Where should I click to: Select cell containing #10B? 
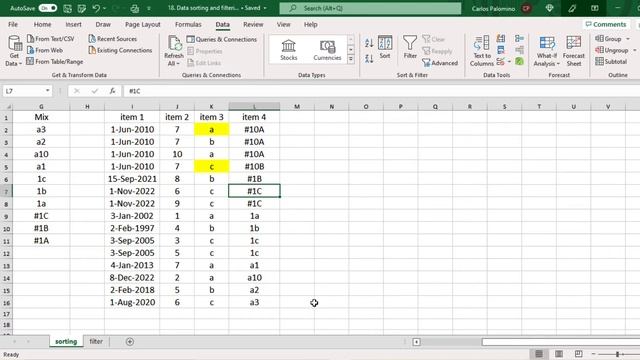click(254, 167)
